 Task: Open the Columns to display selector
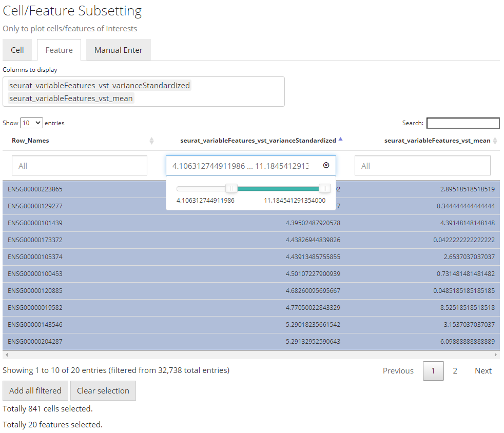[144, 92]
